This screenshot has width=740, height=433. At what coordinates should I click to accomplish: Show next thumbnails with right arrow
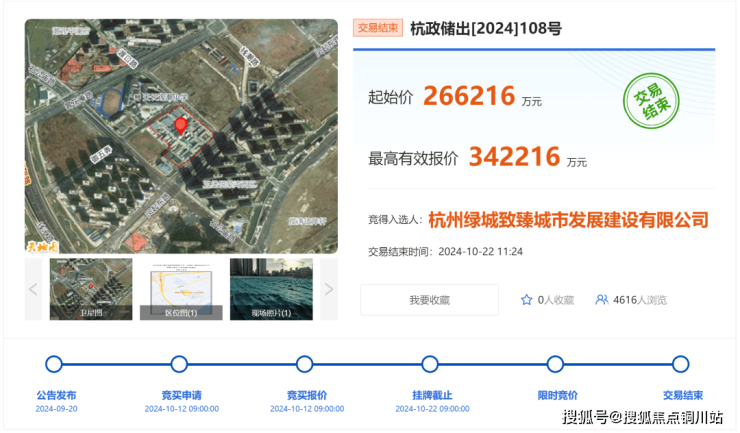click(x=329, y=289)
